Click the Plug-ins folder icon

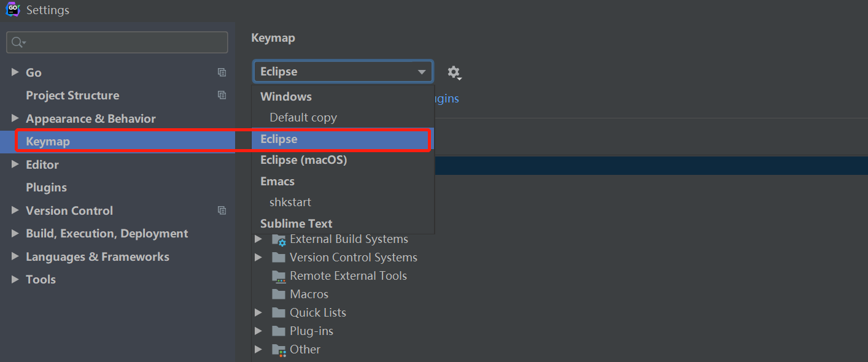[279, 331]
